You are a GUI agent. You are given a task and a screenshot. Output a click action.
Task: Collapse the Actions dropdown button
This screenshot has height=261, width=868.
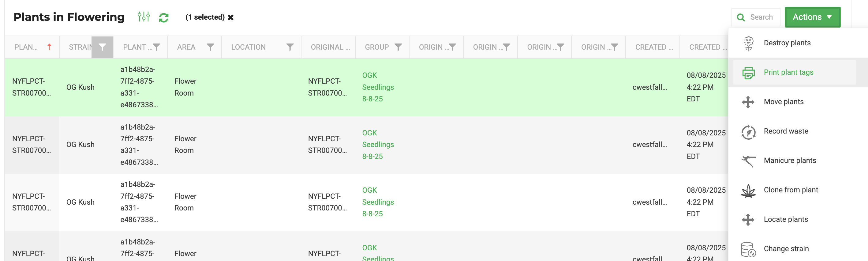812,17
